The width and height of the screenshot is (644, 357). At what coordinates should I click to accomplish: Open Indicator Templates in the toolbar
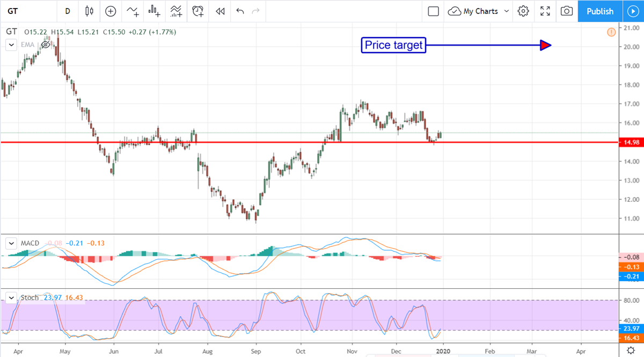pos(176,11)
